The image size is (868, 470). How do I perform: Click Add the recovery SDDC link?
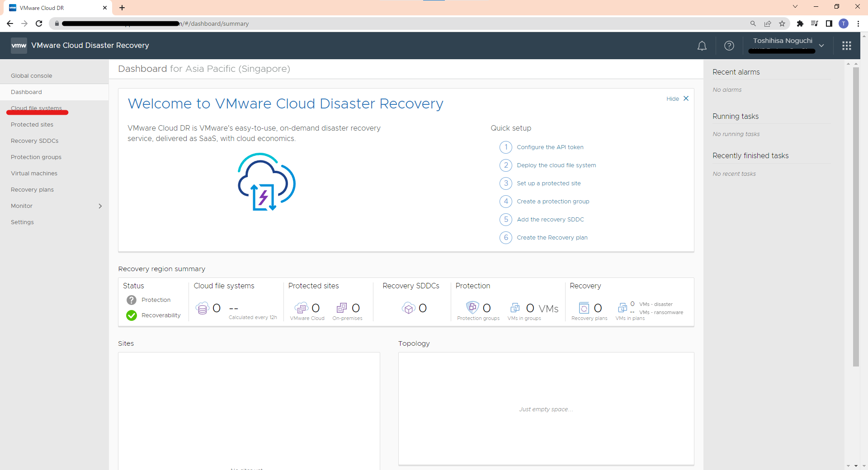[551, 220]
